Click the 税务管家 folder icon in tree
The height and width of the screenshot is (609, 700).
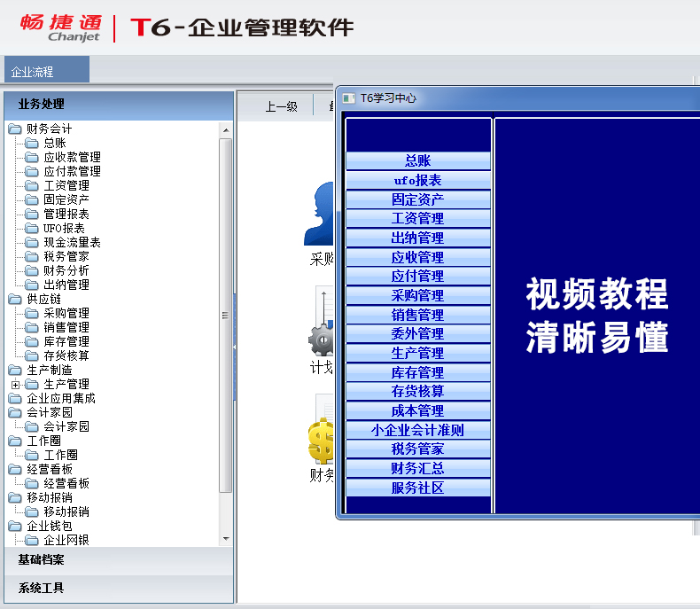[32, 256]
